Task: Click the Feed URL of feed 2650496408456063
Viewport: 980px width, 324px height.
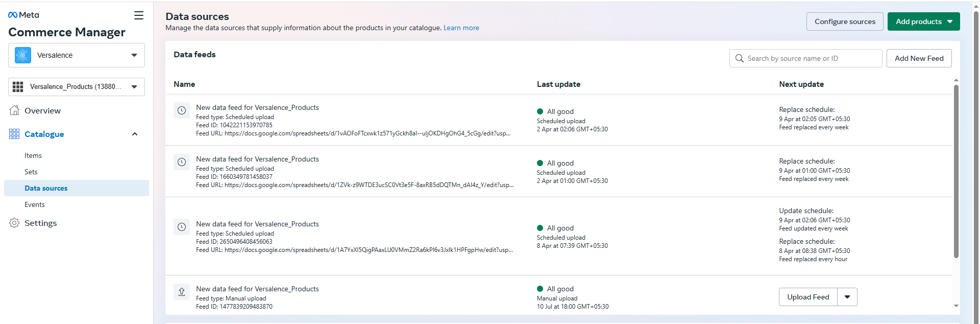Action: tap(354, 250)
